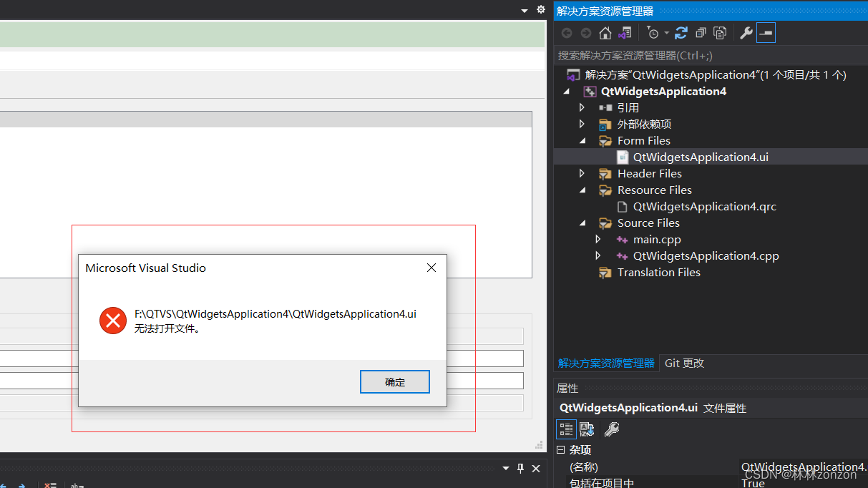
Task: Enable Categorized view in Properties panel
Action: (566, 429)
